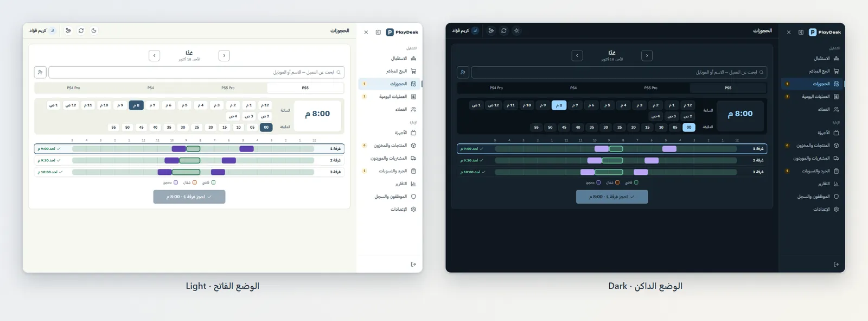Switch to PS4 Pro tab in dark window
The height and width of the screenshot is (321, 868).
tap(496, 88)
